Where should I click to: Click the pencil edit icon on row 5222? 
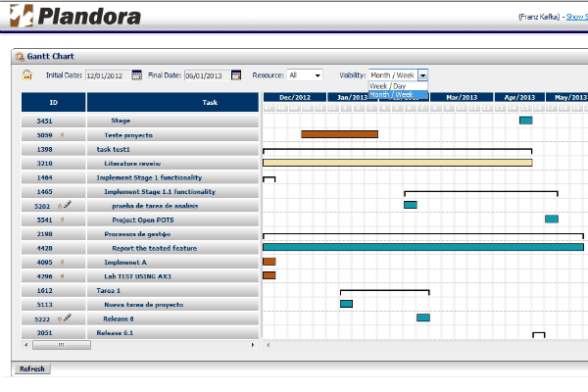(68, 318)
